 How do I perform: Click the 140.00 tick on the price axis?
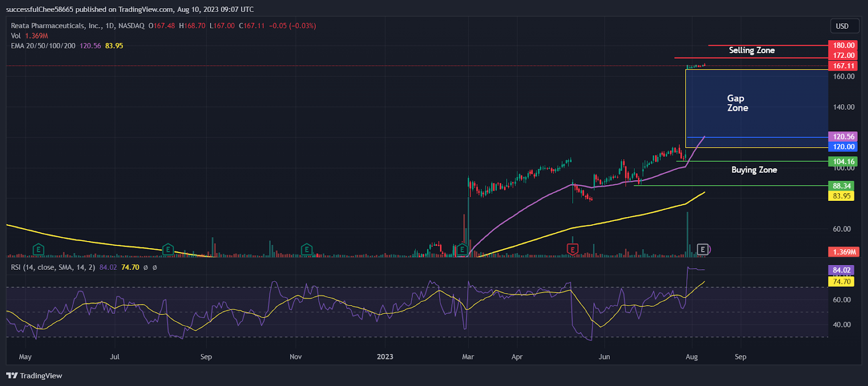coord(844,107)
